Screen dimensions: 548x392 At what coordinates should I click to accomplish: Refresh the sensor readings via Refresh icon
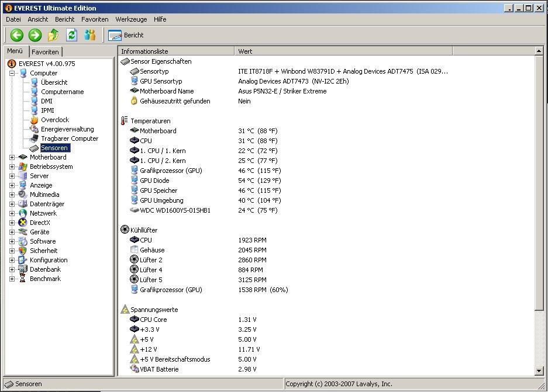click(72, 35)
